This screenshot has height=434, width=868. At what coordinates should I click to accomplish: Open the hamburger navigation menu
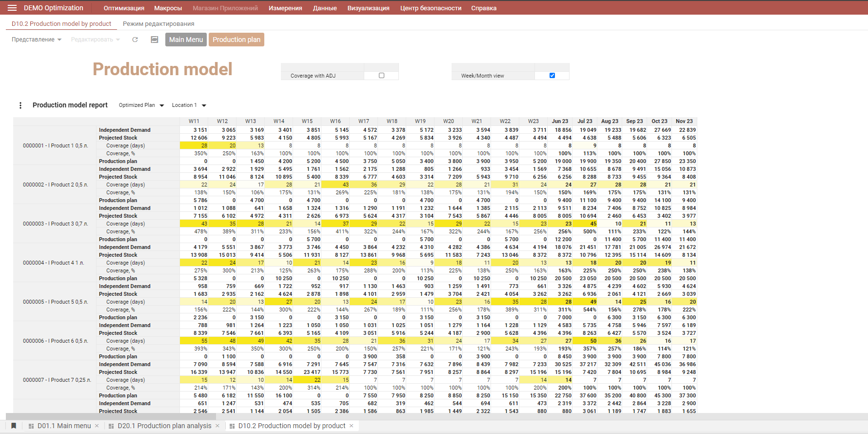(12, 8)
